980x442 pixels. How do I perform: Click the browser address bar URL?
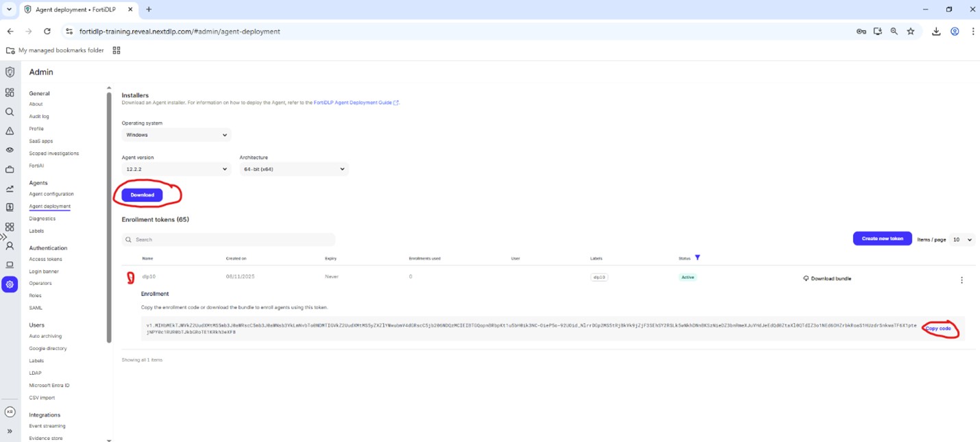tap(180, 31)
